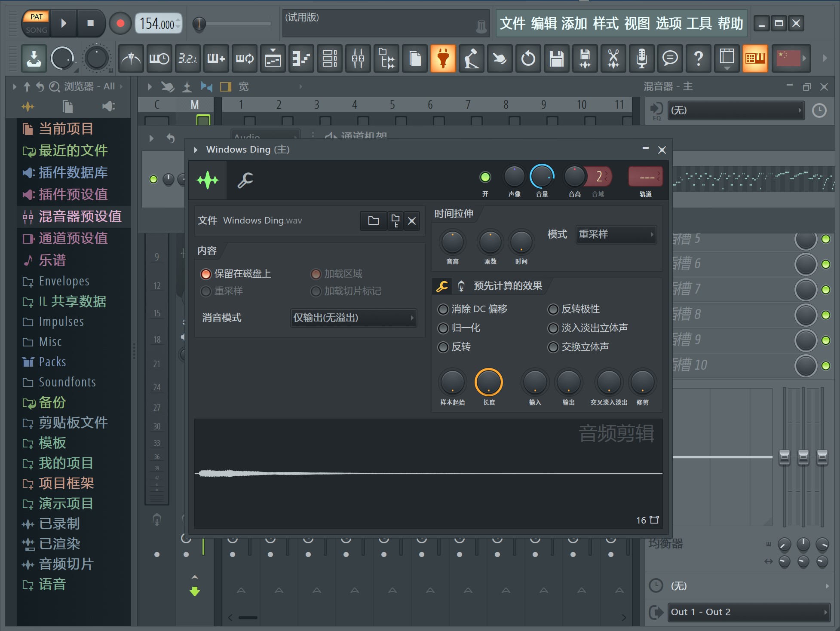
Task: Open the metronome tool in toolbar
Action: [131, 58]
